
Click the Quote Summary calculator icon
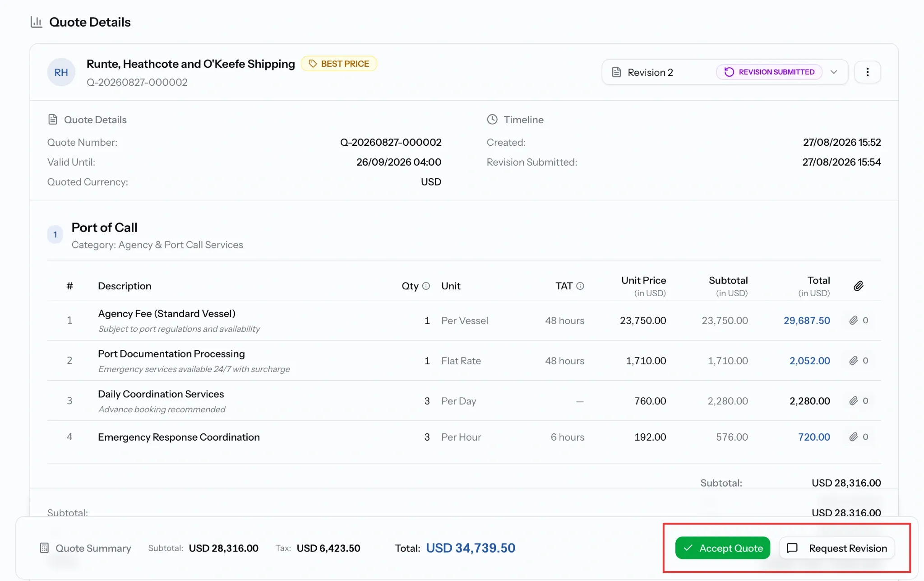click(x=44, y=548)
